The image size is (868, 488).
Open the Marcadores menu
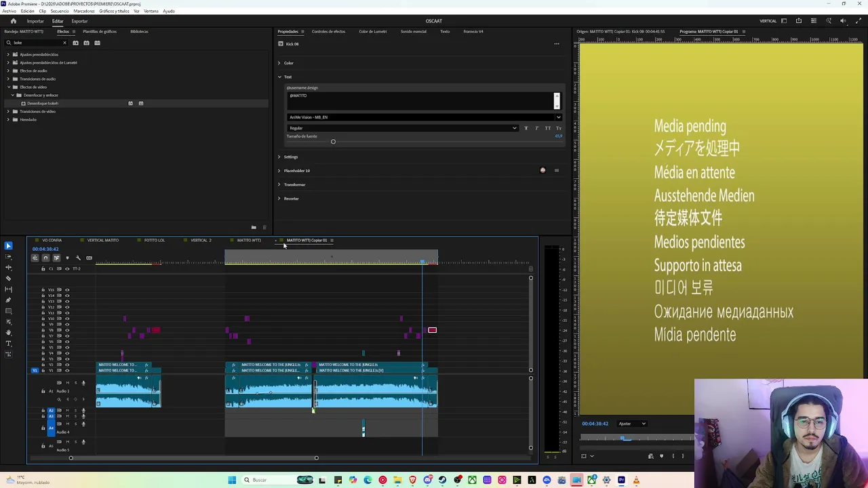pos(84,11)
